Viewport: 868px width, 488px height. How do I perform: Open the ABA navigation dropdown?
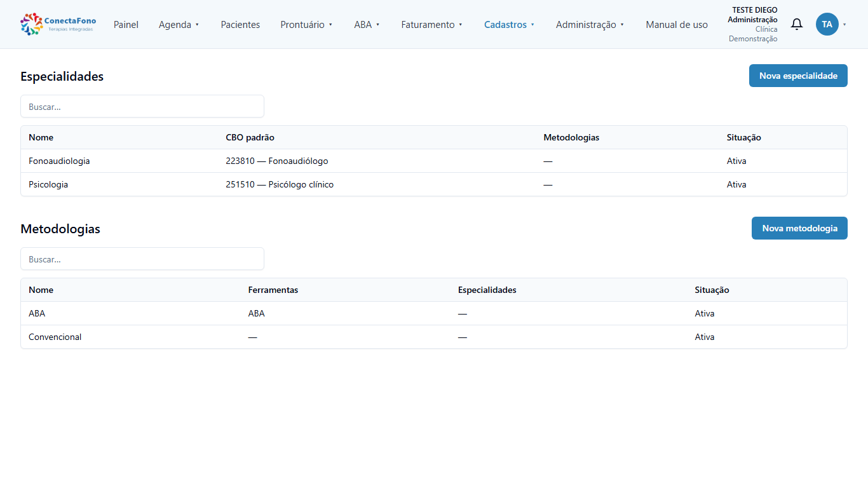point(367,25)
